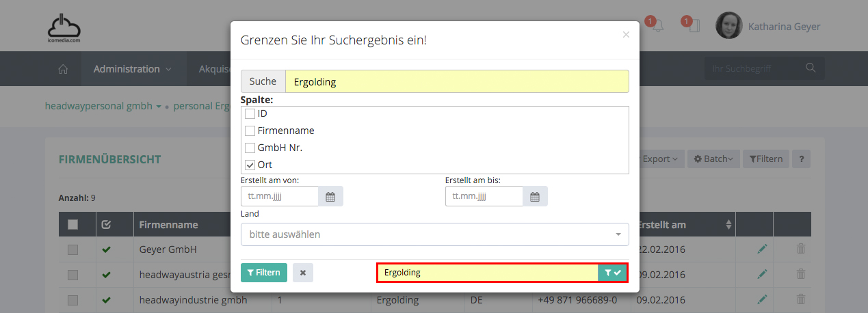868x313 pixels.
Task: Expand the Export dropdown
Action: pyautogui.click(x=659, y=159)
